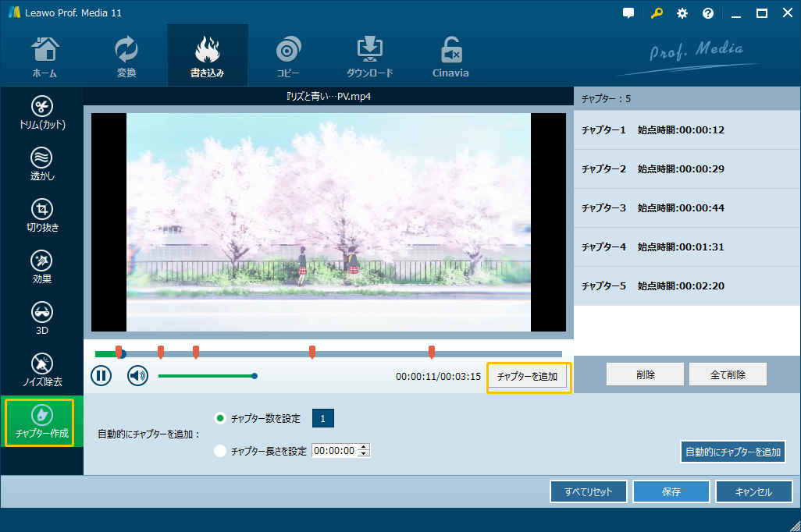
Task: Click the 削除 delete button
Action: (x=645, y=374)
